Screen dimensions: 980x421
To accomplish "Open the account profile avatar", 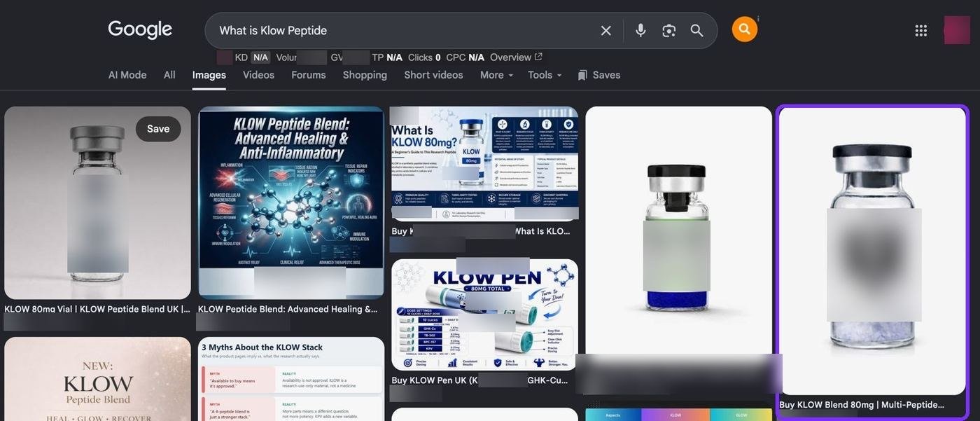I will coord(957,30).
